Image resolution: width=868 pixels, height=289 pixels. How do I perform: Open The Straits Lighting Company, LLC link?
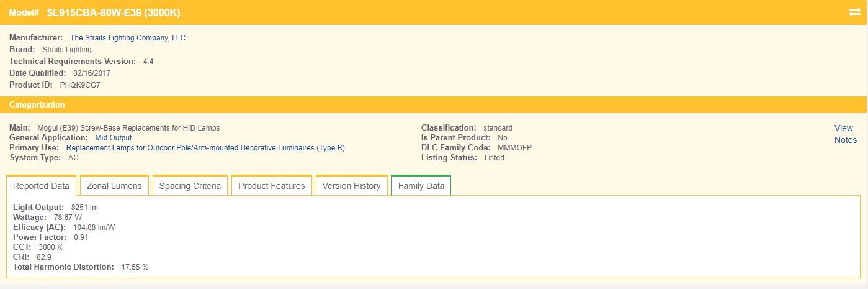coord(128,38)
